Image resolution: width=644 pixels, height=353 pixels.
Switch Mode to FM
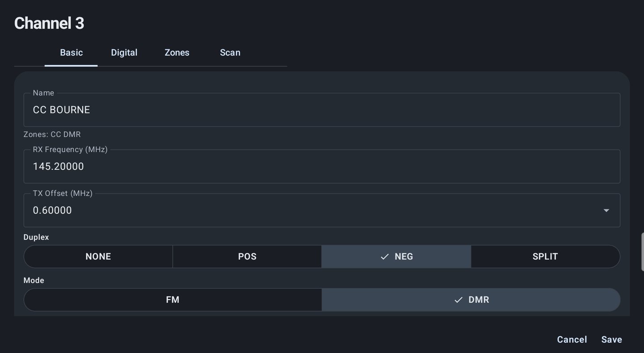(x=173, y=300)
